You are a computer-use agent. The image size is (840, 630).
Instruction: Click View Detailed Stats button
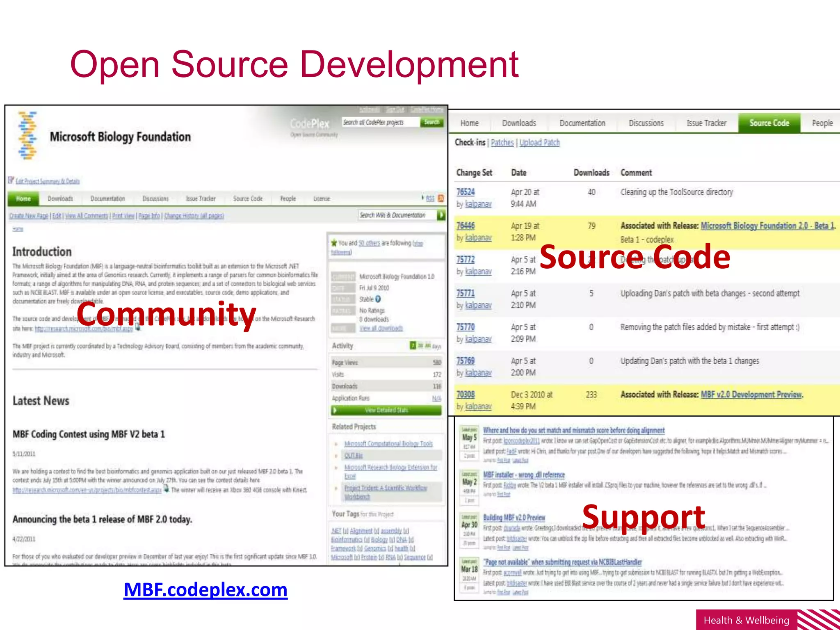click(386, 410)
